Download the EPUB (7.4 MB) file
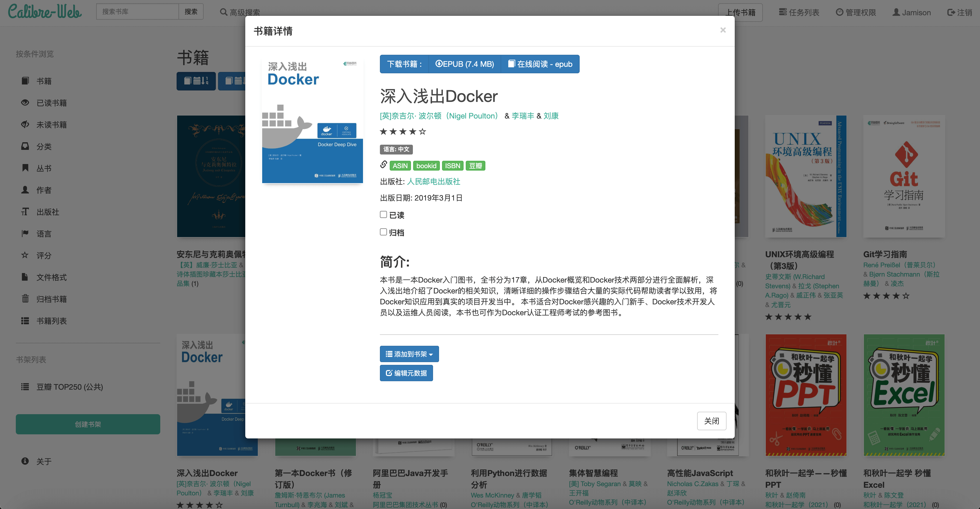This screenshot has width=980, height=509. click(x=464, y=64)
